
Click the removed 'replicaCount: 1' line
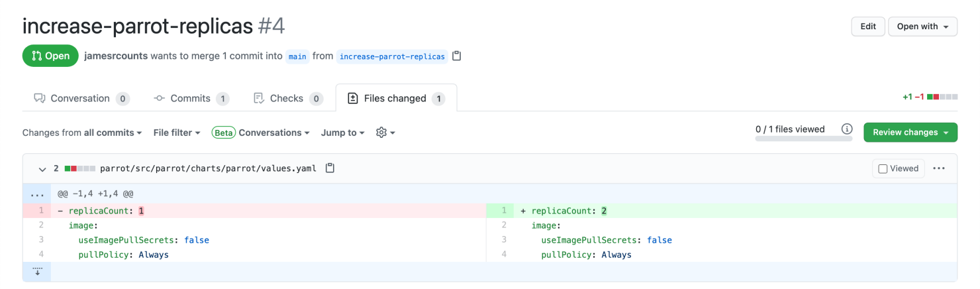click(268, 211)
